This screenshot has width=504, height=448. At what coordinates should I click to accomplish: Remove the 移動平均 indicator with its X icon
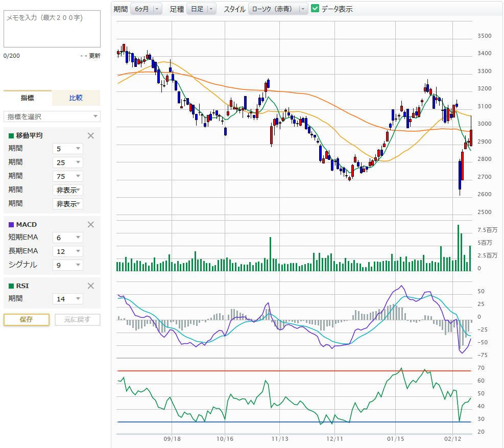pos(91,135)
